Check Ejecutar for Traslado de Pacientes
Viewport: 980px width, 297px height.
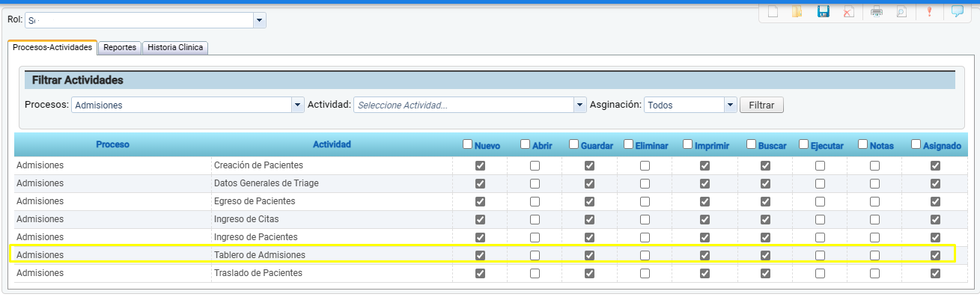tap(820, 273)
